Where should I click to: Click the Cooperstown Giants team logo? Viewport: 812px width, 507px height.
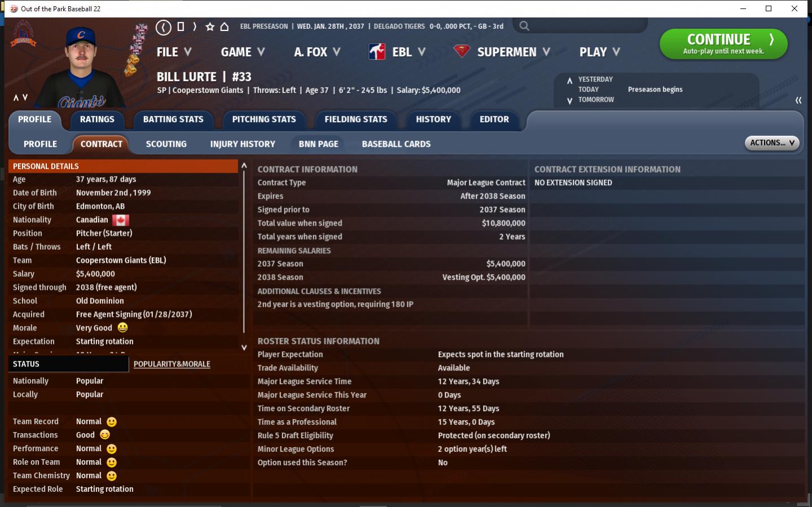[23, 35]
